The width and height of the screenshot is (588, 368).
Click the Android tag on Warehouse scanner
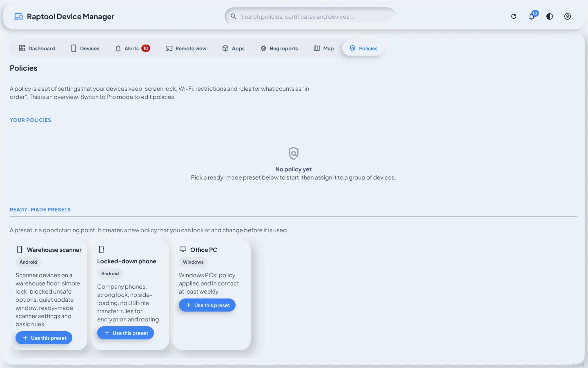(29, 262)
